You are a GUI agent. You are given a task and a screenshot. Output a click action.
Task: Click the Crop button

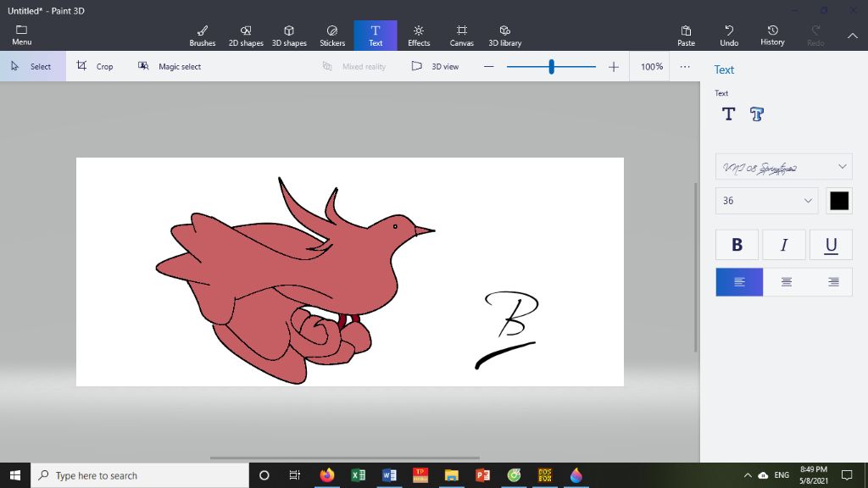(x=95, y=66)
